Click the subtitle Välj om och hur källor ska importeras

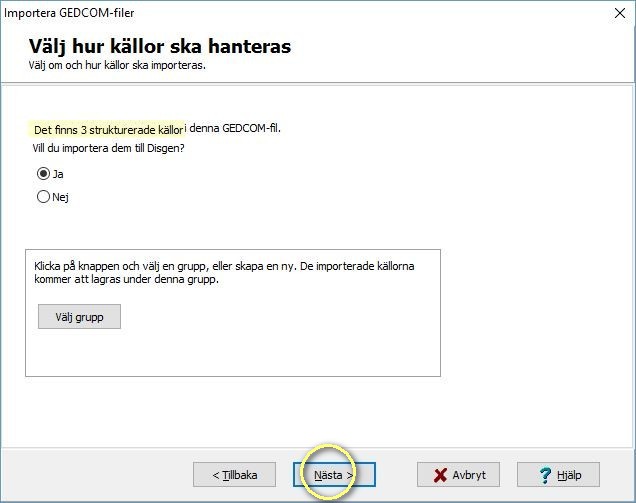(117, 65)
